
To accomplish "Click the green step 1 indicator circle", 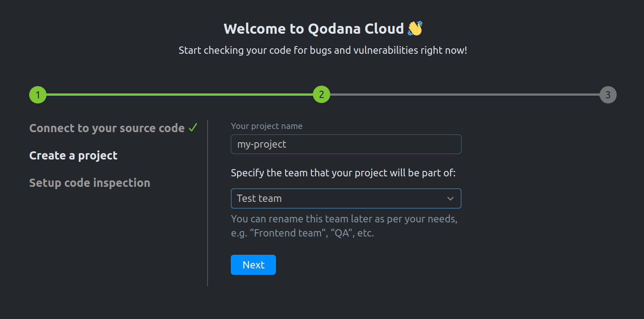I will (x=38, y=94).
